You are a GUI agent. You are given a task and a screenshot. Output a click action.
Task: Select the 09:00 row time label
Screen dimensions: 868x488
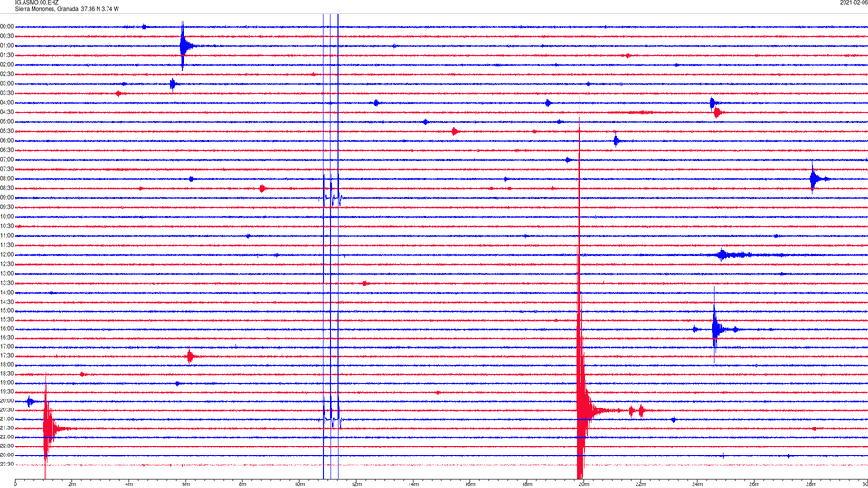tap(7, 198)
